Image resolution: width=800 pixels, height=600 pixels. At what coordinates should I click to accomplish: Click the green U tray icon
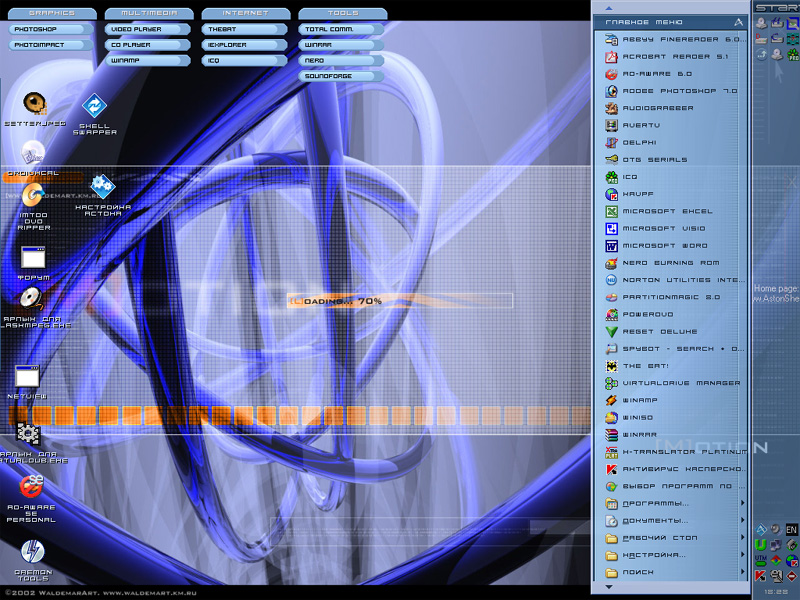[760, 545]
